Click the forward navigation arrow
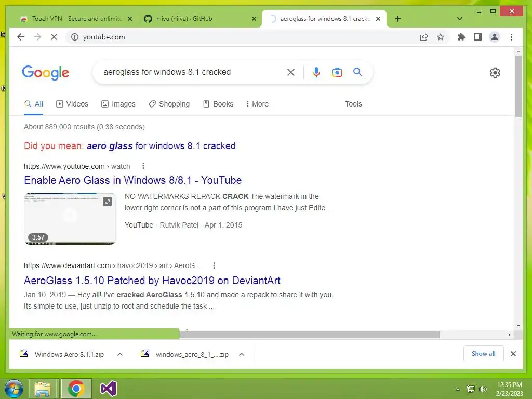The image size is (532, 399). coord(37,37)
